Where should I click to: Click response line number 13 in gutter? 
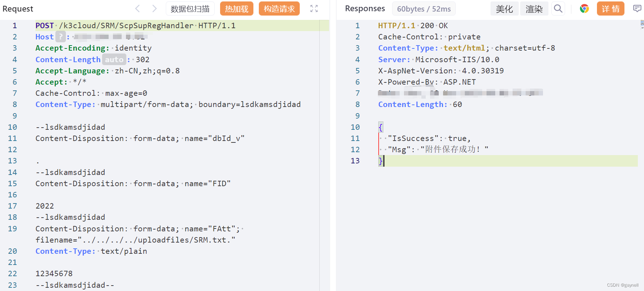pyautogui.click(x=355, y=161)
